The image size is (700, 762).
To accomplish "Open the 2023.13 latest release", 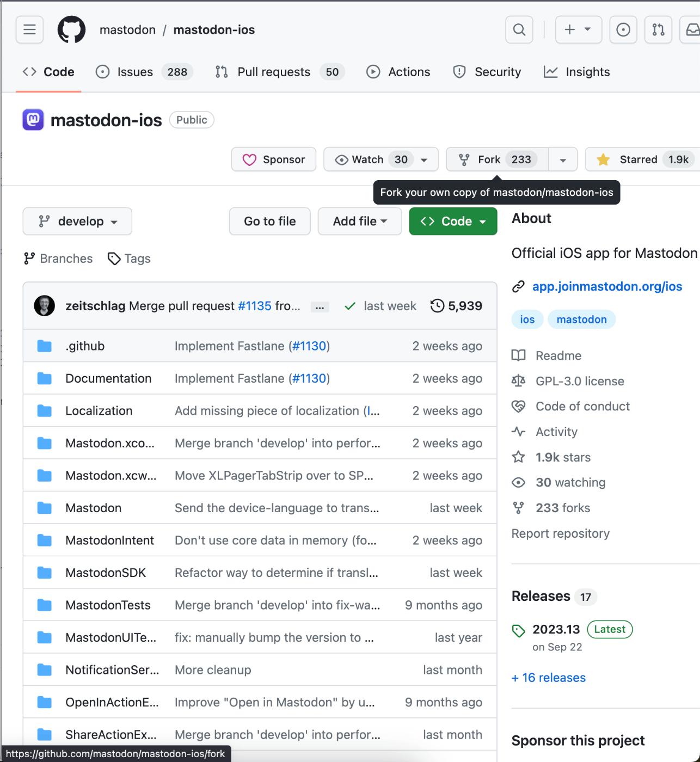I will point(556,629).
